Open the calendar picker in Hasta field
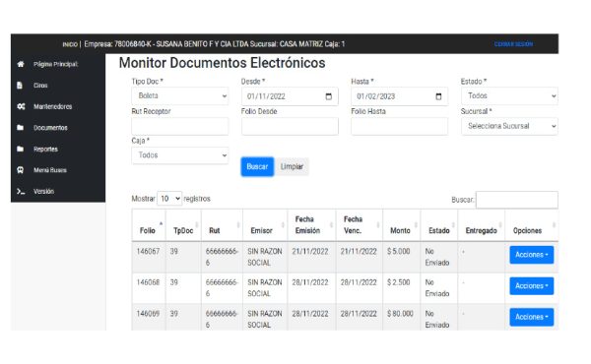This screenshot has height=364, width=591. [x=438, y=96]
